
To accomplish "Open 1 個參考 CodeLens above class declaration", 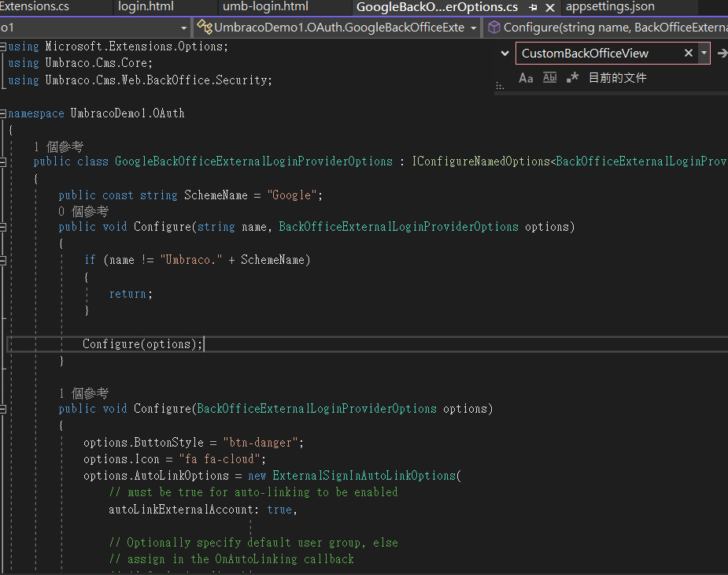I will (x=58, y=147).
